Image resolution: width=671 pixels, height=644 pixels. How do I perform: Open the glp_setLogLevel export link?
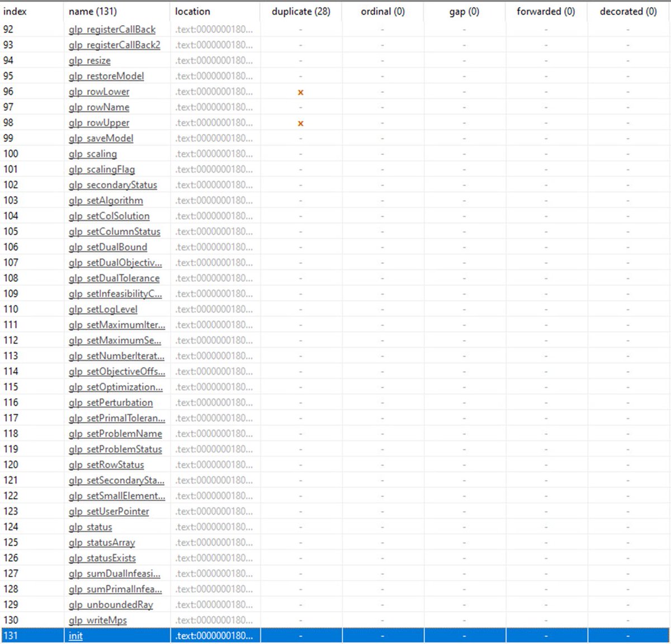coord(103,309)
